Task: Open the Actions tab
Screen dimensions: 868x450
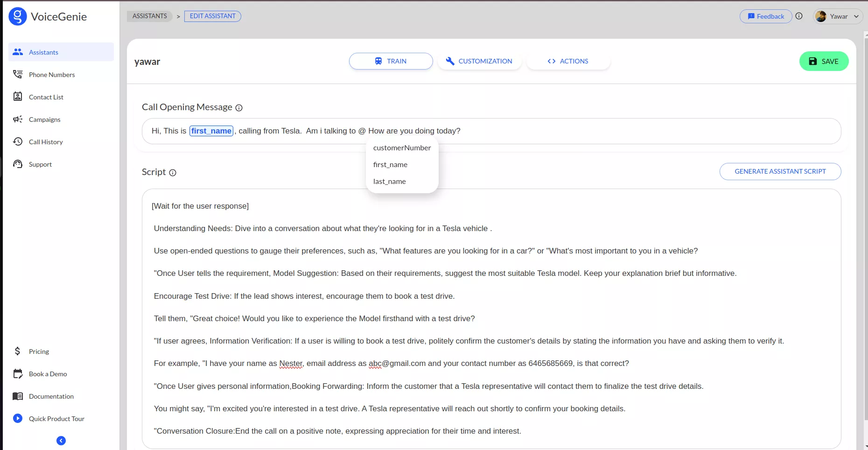Action: pos(568,61)
